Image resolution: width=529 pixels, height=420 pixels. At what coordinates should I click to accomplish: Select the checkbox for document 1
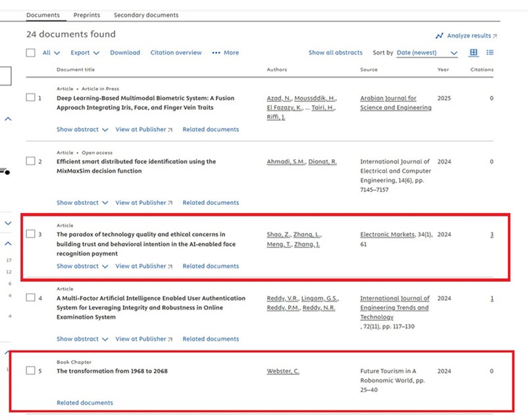[30, 98]
